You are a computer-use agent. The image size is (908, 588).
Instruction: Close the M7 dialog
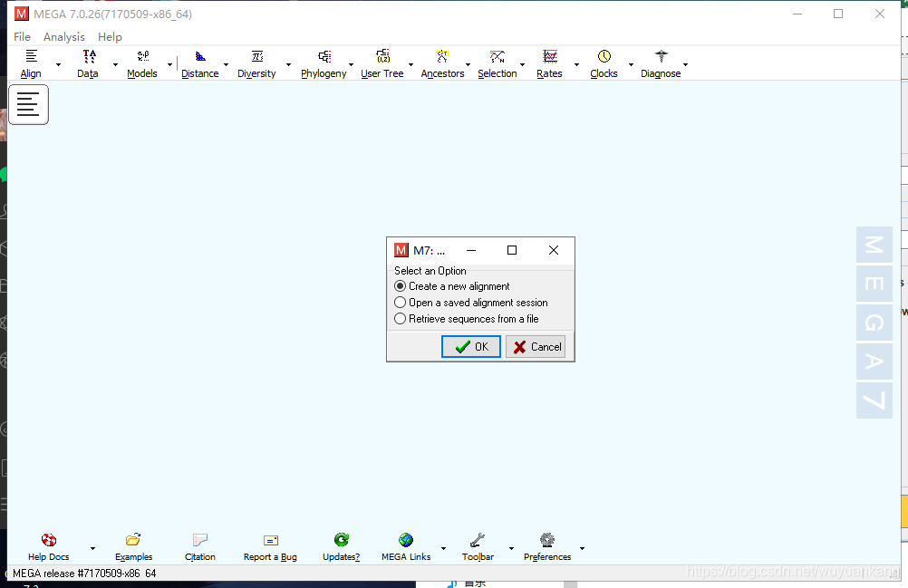point(554,250)
